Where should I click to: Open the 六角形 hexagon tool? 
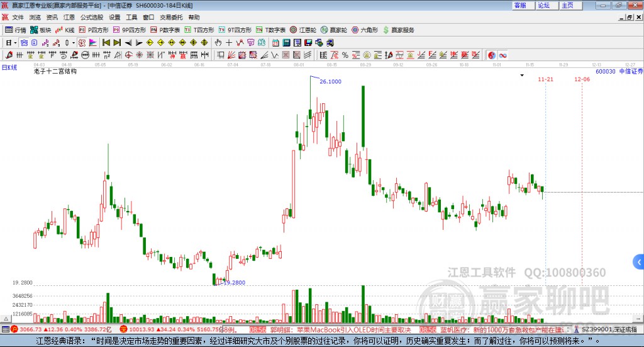[365, 30]
